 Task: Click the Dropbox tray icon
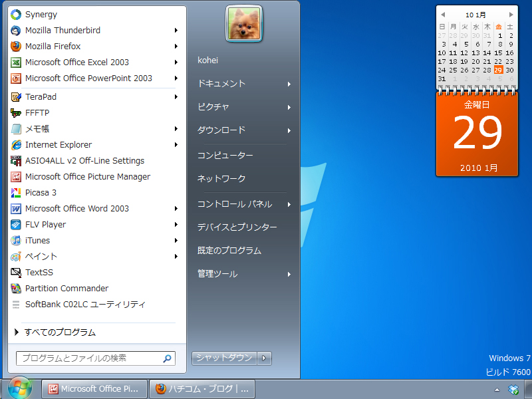point(513,390)
